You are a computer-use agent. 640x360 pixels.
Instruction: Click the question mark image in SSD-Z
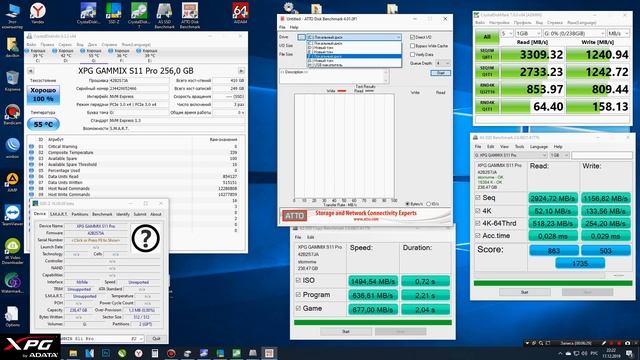(x=145, y=238)
